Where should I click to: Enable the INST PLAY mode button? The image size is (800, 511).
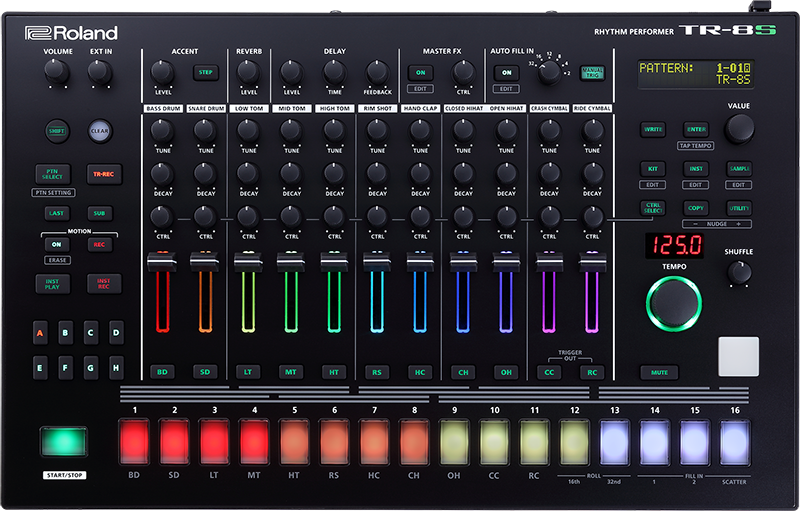click(53, 284)
